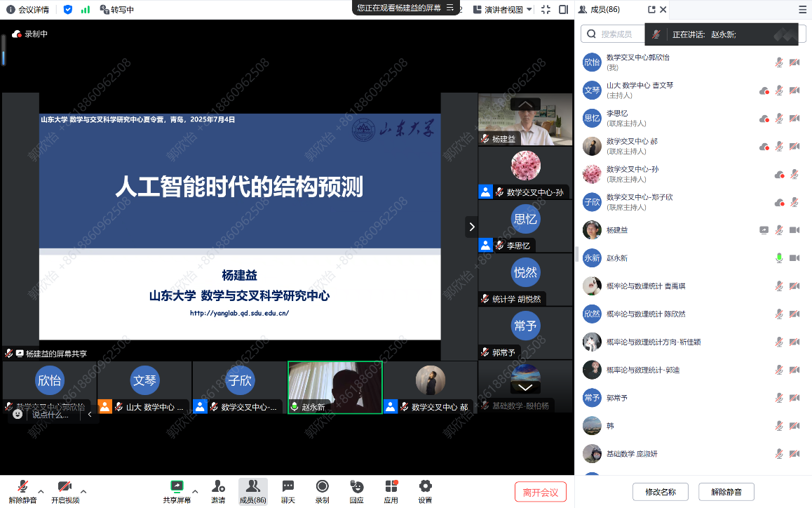Click the 修改名称 rename button
Image resolution: width=812 pixels, height=508 pixels.
pyautogui.click(x=660, y=492)
